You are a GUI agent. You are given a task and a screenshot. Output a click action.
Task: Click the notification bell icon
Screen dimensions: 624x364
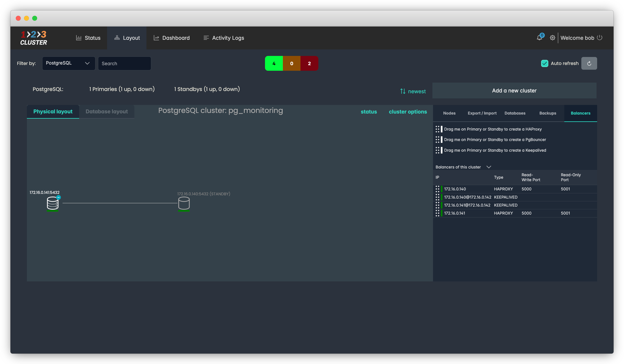[x=539, y=38]
